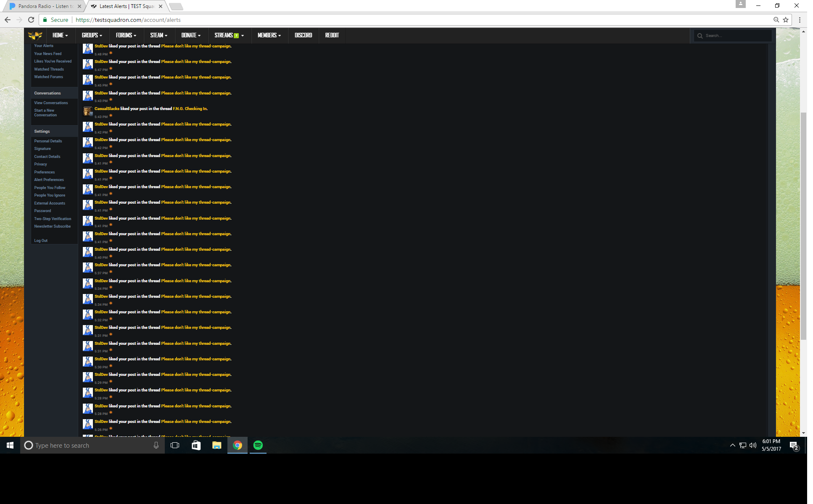The width and height of the screenshot is (813, 504).
Task: Click the Log Out link
Action: [41, 241]
